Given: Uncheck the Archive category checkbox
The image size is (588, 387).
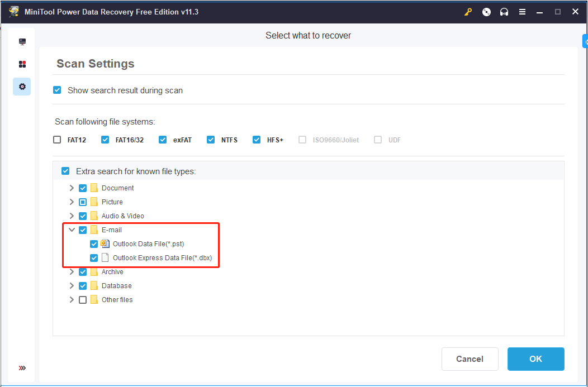Looking at the screenshot, I should pos(83,272).
